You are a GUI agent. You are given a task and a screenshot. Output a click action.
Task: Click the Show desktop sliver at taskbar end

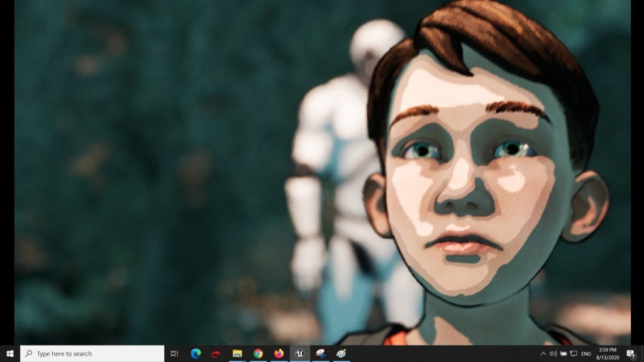[x=642, y=354]
